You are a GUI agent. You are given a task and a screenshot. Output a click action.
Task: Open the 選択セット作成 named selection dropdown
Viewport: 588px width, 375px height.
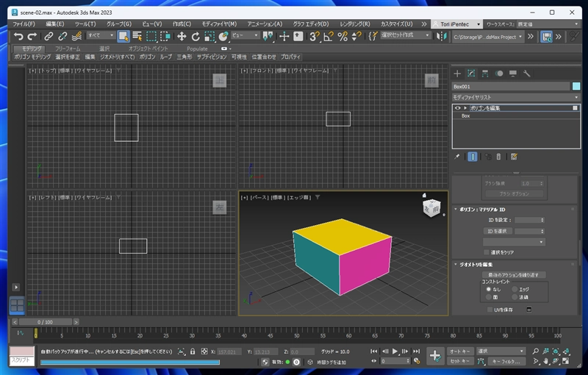(x=406, y=35)
